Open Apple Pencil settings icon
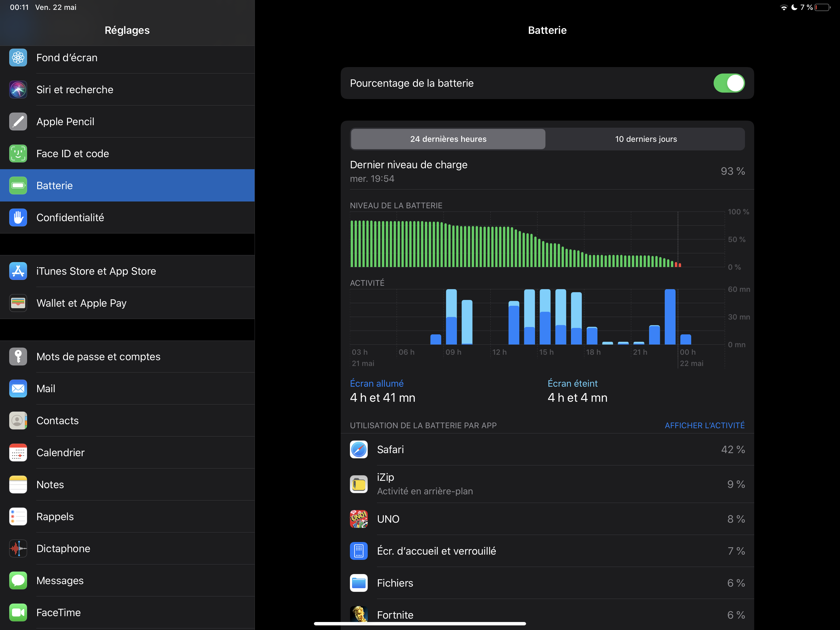Viewport: 840px width, 630px height. [x=18, y=122]
